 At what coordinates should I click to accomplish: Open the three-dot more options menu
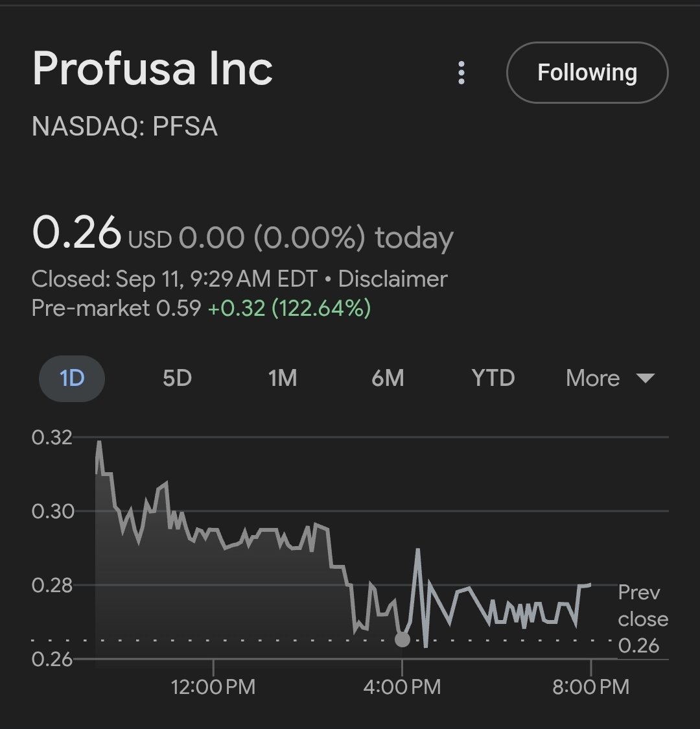click(x=461, y=73)
